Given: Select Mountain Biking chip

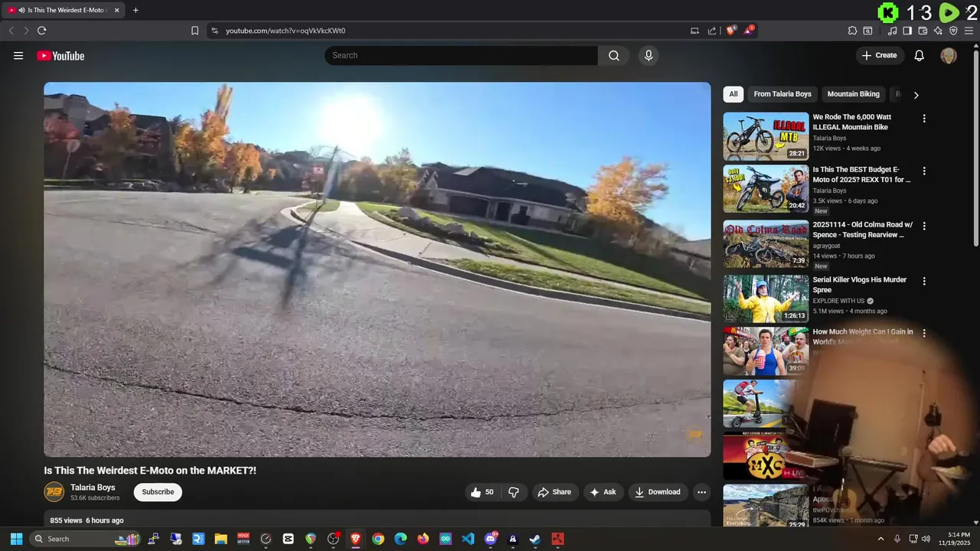Looking at the screenshot, I should pos(854,94).
